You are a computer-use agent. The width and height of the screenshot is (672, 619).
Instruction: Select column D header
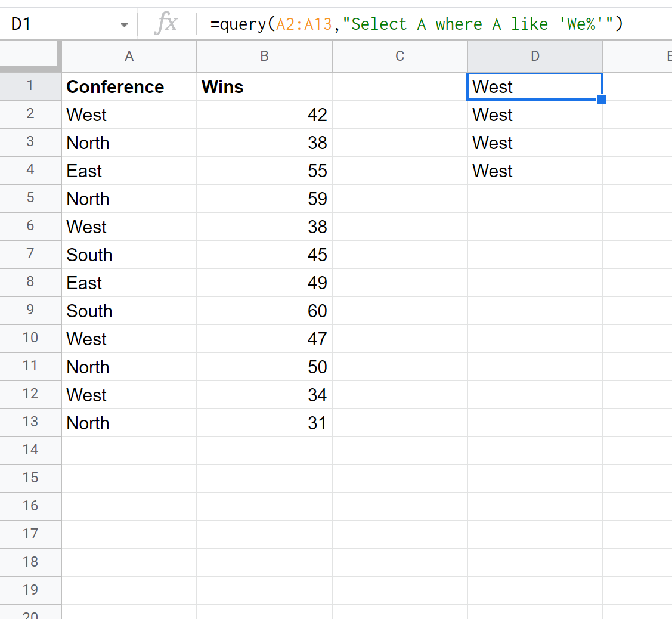click(x=535, y=56)
